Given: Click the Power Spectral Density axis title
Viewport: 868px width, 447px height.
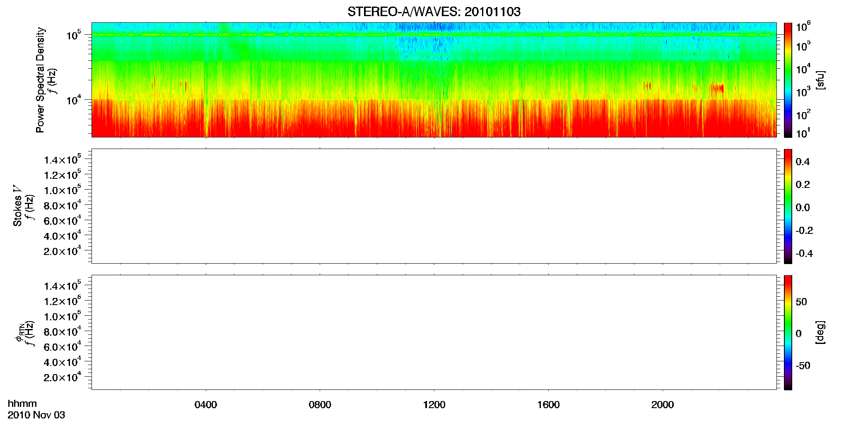Looking at the screenshot, I should tap(40, 80).
